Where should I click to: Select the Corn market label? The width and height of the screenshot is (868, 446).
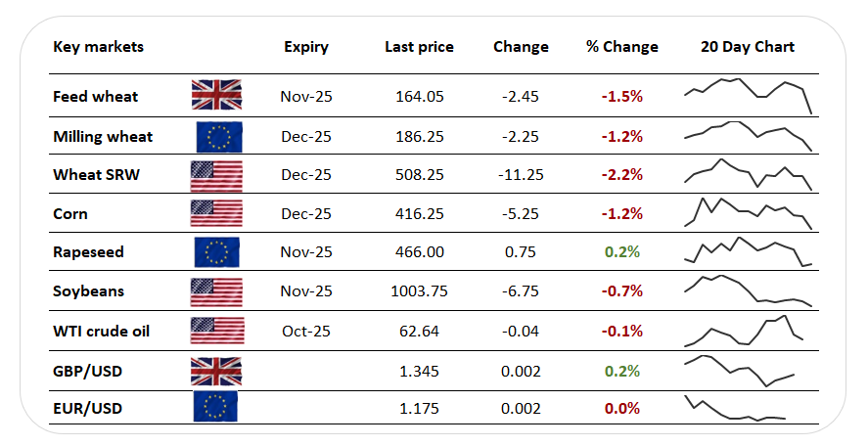point(70,213)
